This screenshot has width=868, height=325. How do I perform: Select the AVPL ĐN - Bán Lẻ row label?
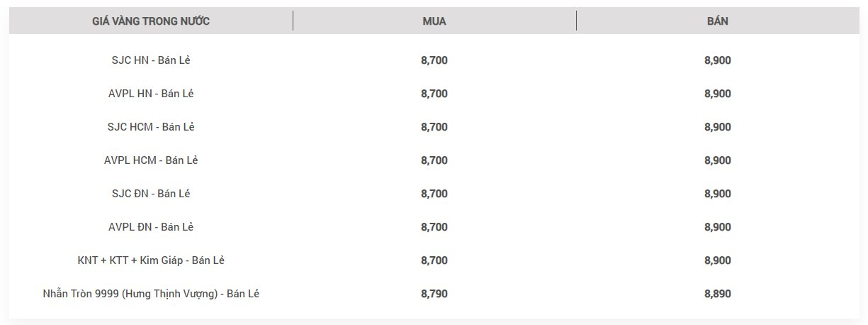point(151,227)
